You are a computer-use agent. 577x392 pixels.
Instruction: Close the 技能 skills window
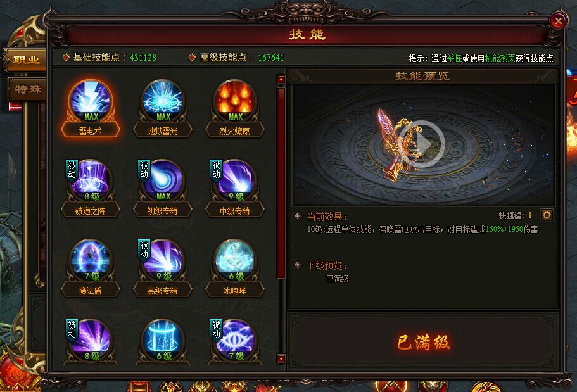tap(558, 21)
